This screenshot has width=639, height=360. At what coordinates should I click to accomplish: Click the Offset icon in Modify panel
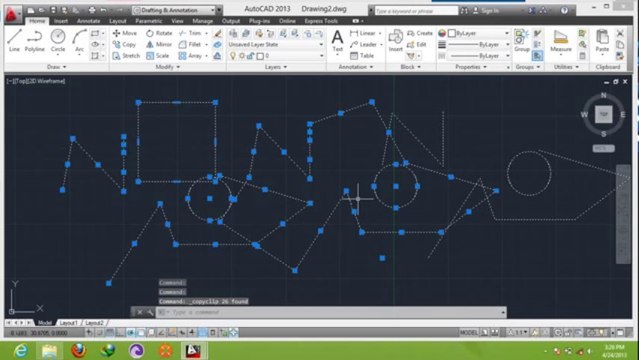(218, 55)
